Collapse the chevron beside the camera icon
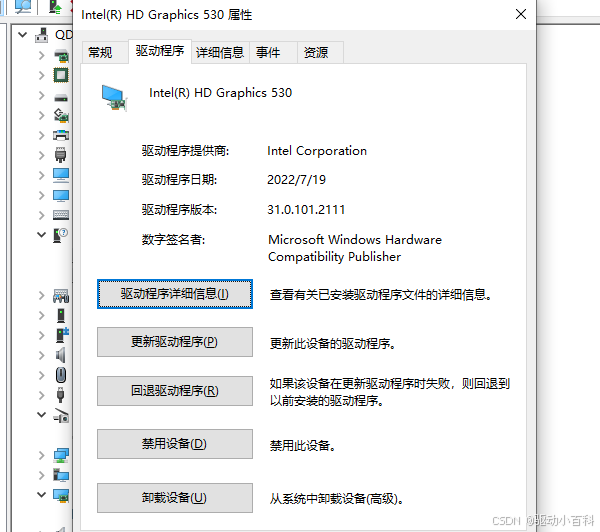600x532 pixels. click(41, 415)
